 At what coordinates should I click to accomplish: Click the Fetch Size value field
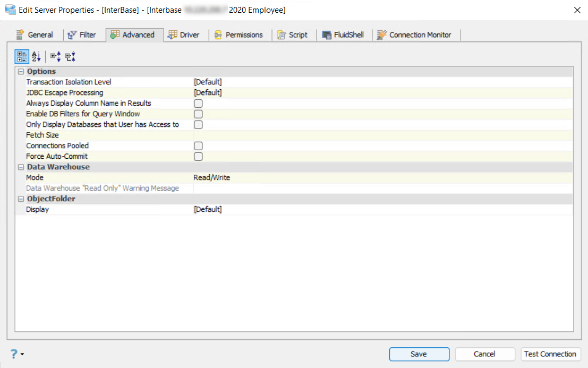click(x=383, y=135)
